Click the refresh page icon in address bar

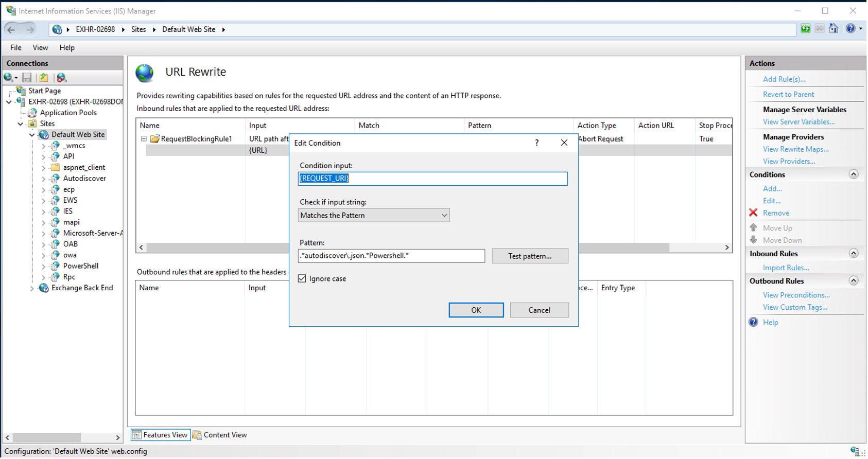pyautogui.click(x=806, y=29)
